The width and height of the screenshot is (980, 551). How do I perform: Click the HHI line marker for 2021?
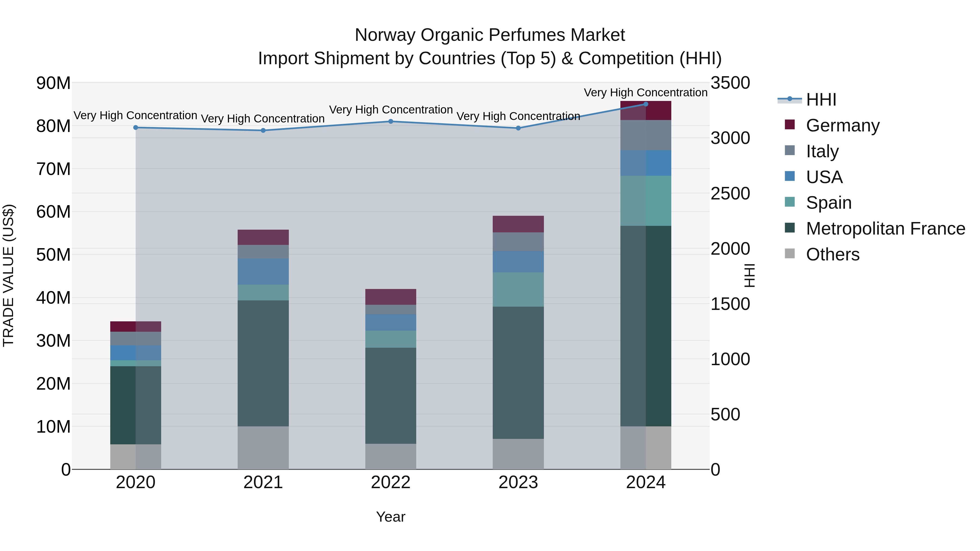[x=263, y=130]
